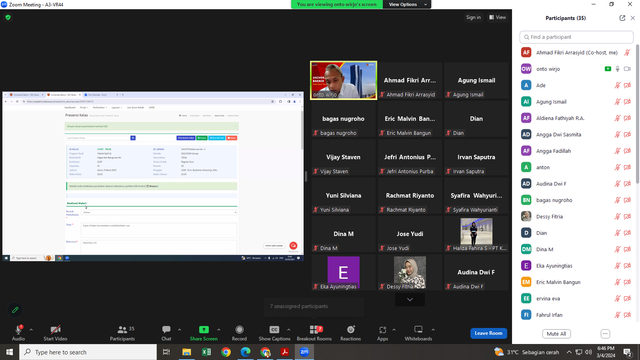Viewport: 640px width, 360px height.
Task: Open Microsoft Edge from the taskbar
Action: click(245, 352)
